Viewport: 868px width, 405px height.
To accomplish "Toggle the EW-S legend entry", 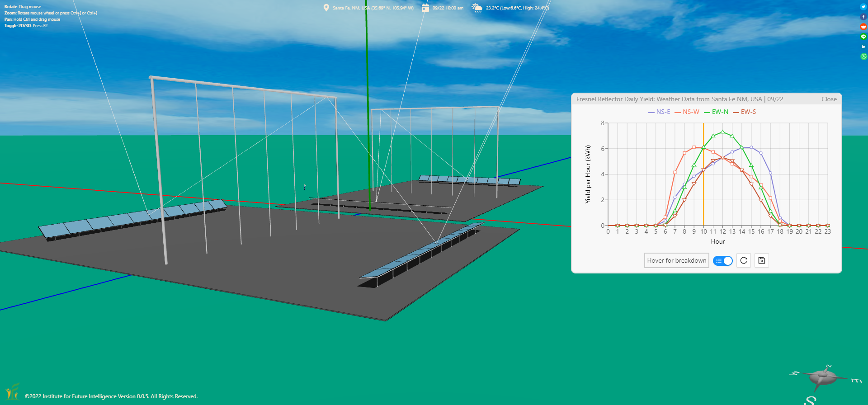I will click(x=745, y=112).
